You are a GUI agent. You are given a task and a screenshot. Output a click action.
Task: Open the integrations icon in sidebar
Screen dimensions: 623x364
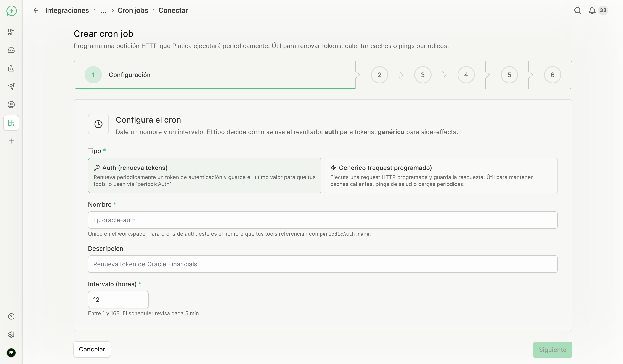tap(11, 123)
